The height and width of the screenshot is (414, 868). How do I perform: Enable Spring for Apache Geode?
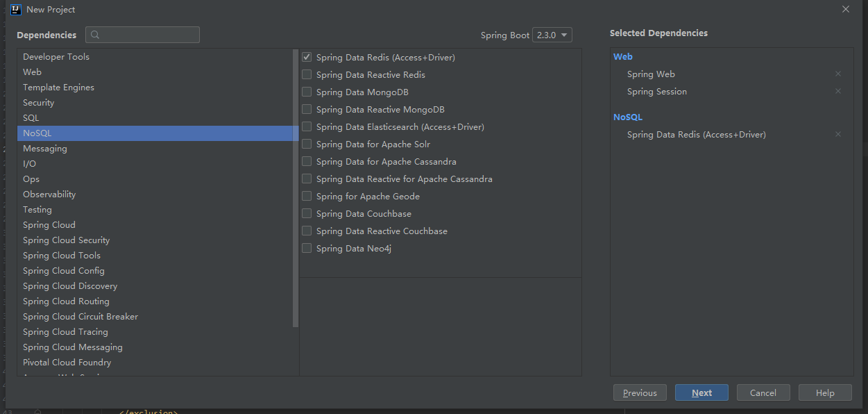tap(306, 196)
